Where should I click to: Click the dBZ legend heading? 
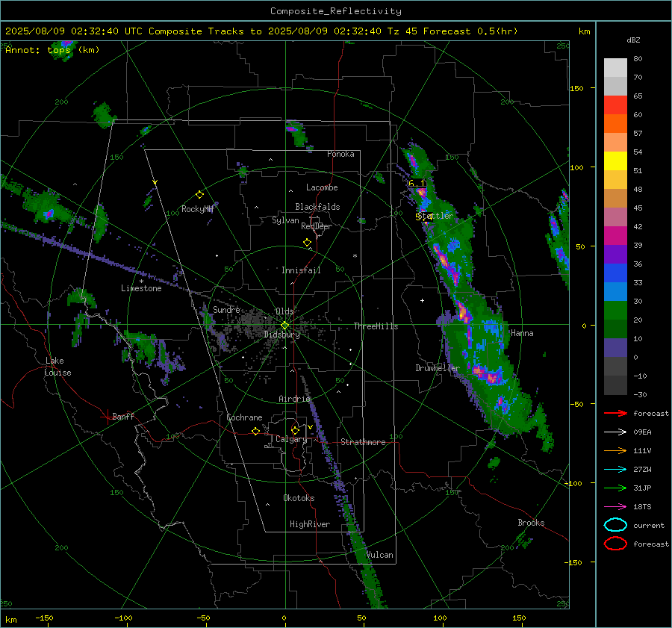(x=633, y=40)
